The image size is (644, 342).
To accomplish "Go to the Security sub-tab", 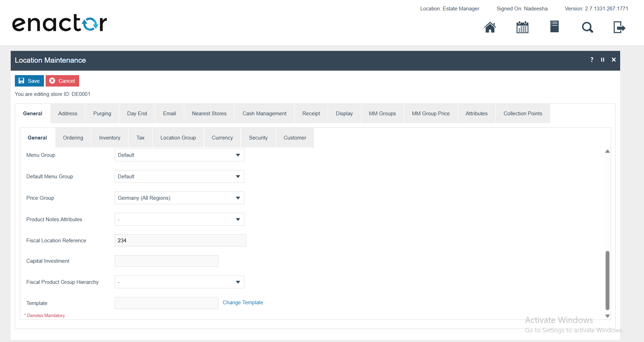I will pyautogui.click(x=258, y=138).
